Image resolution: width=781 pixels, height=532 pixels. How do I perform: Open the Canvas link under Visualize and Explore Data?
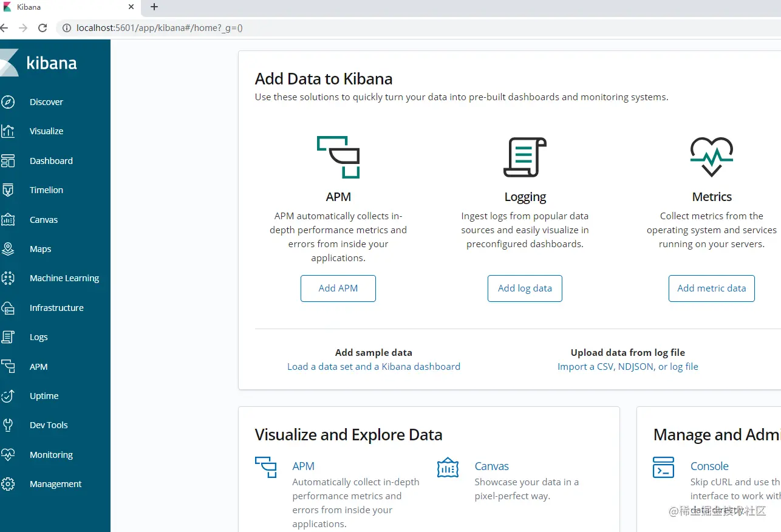coord(492,466)
